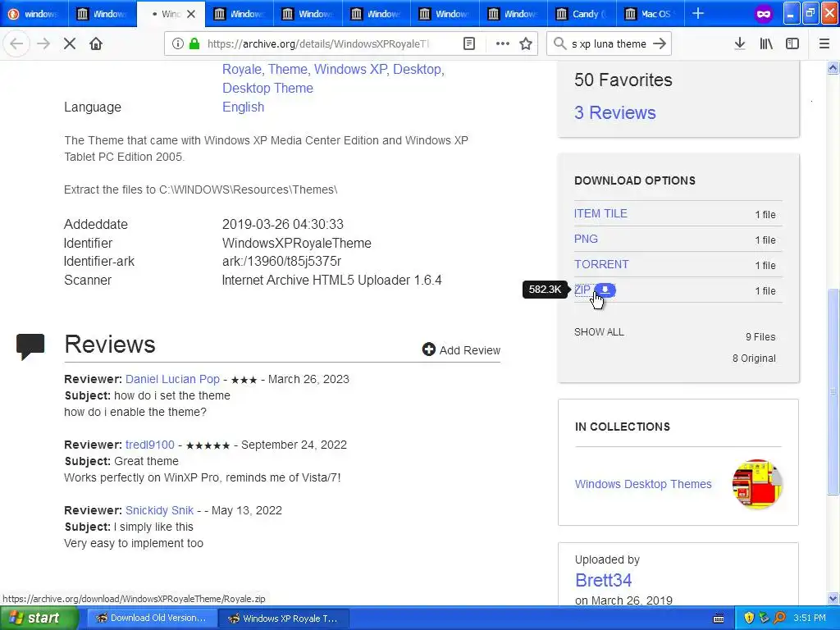Open reviewer Snickidy Snik profile

[159, 510]
